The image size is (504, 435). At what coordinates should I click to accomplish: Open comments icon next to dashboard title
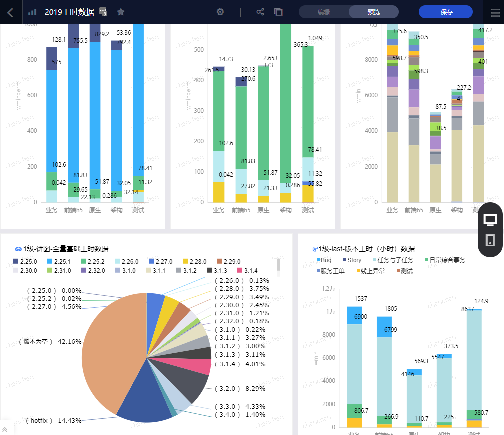tap(103, 12)
